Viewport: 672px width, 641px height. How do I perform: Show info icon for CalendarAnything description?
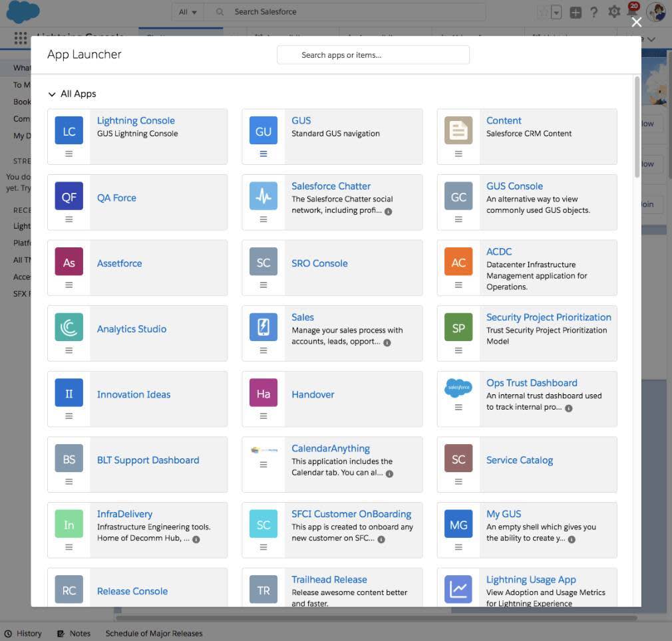(389, 473)
